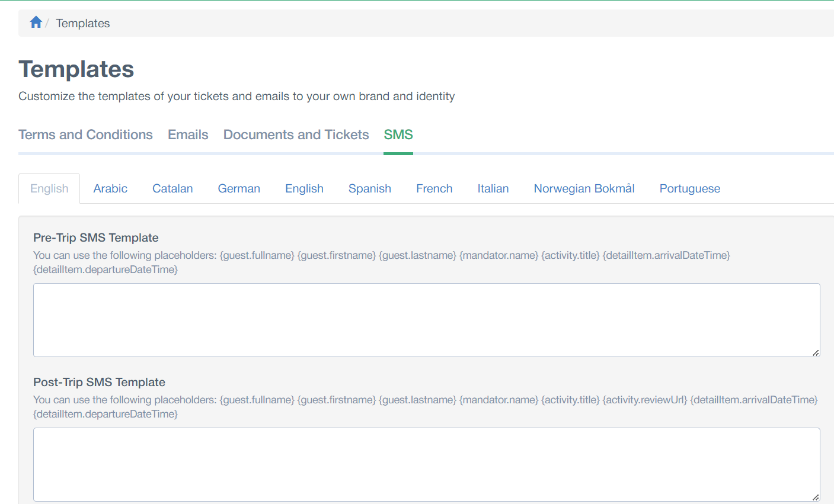834x504 pixels.
Task: Click inside the Post-Trip SMS Template textarea
Action: 427,464
